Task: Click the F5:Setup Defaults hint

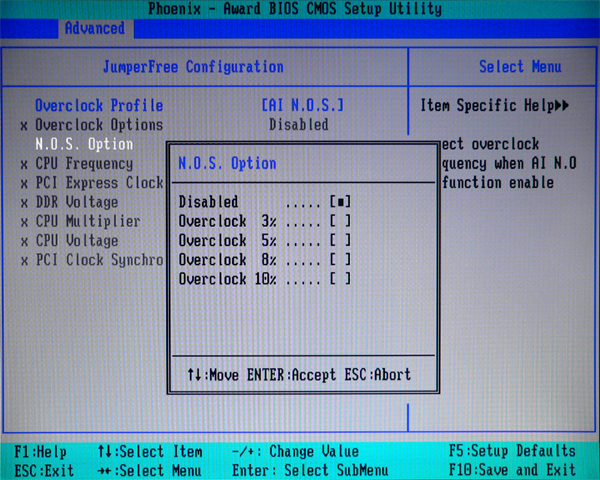Action: click(x=512, y=451)
